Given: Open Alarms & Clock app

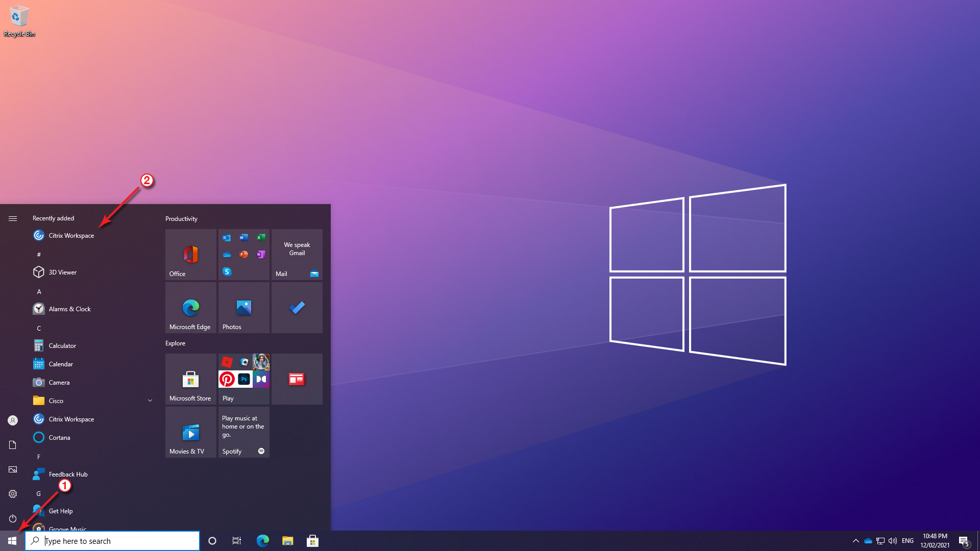Looking at the screenshot, I should pyautogui.click(x=69, y=309).
